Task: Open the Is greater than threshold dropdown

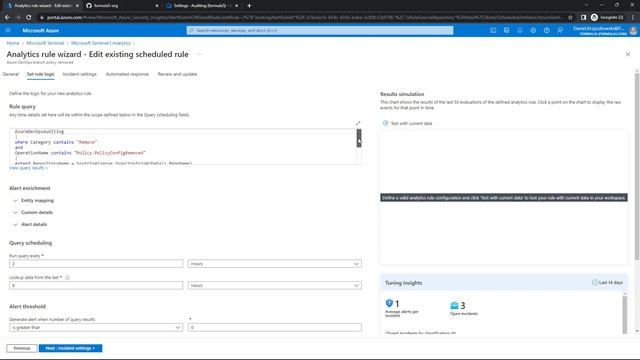Action: pyautogui.click(x=96, y=327)
